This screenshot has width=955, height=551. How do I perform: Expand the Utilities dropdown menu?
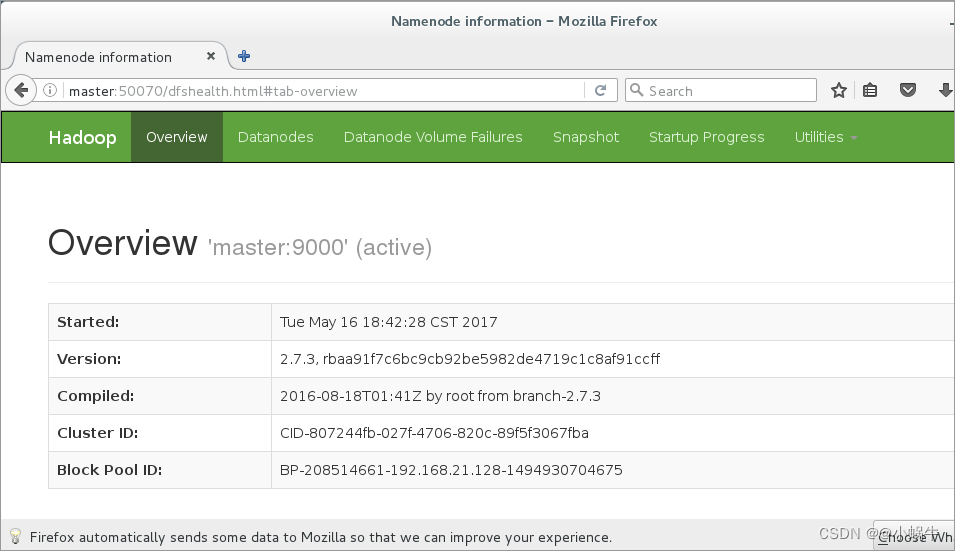click(825, 137)
